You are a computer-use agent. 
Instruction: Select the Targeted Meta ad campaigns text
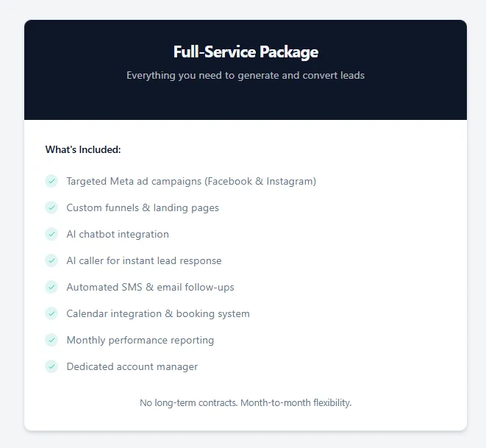point(191,181)
